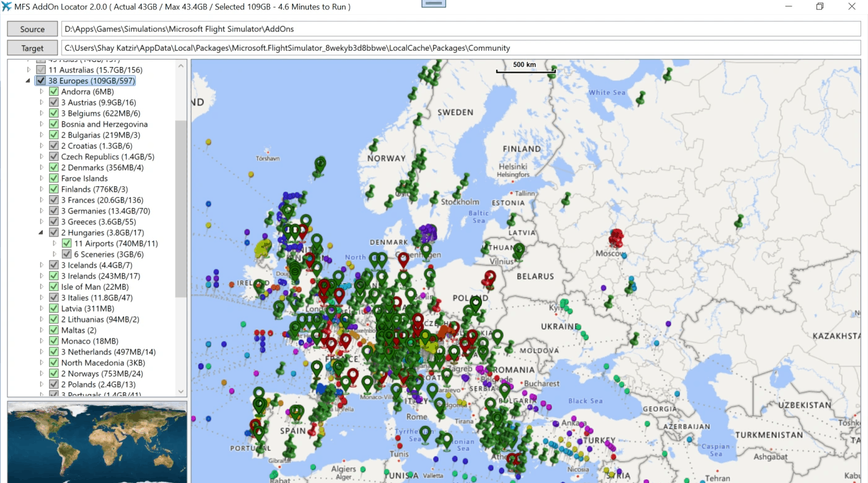Viewport: 868px width, 483px height.
Task: Toggle the 11 Airports checkbox under Hungaries
Action: (66, 244)
